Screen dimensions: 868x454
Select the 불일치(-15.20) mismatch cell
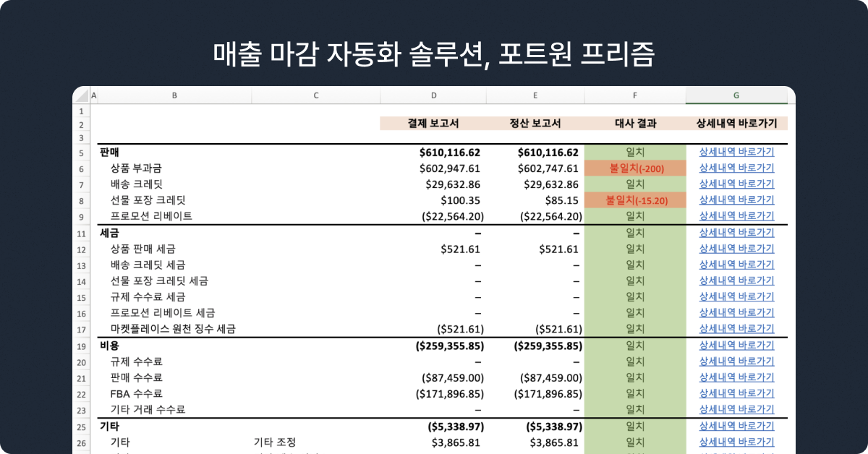click(634, 200)
